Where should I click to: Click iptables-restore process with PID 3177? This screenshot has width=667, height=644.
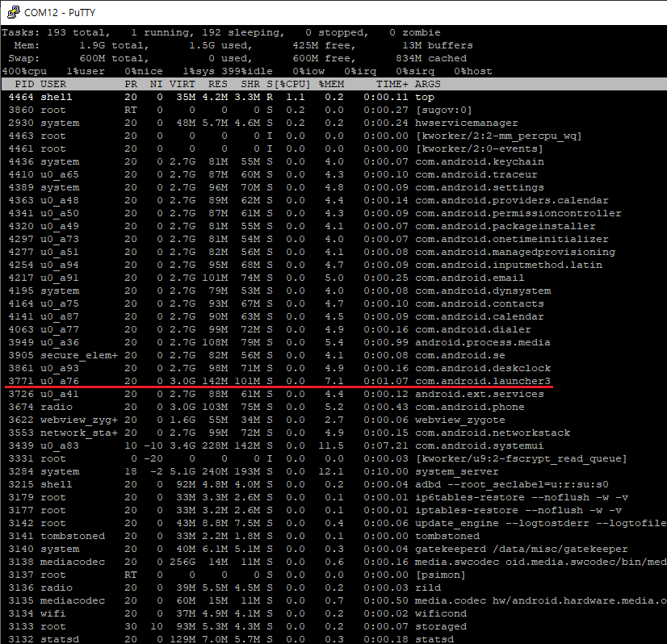518,510
